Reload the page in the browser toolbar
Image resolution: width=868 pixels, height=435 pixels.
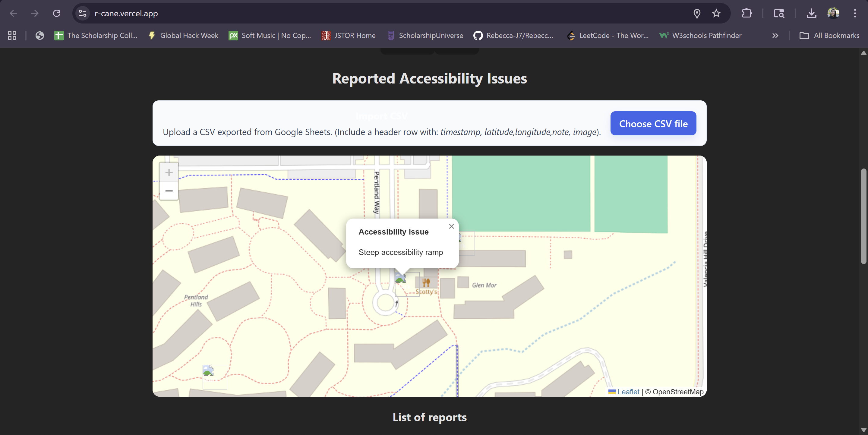[57, 14]
